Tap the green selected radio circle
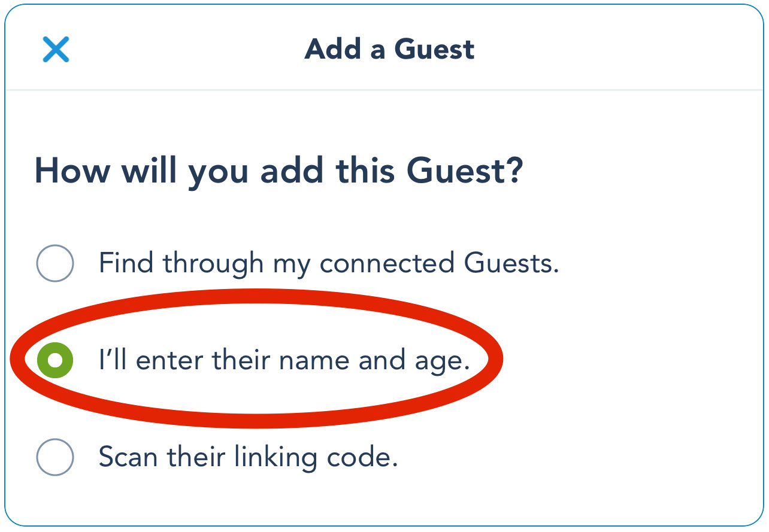The image size is (769, 532). [x=55, y=360]
